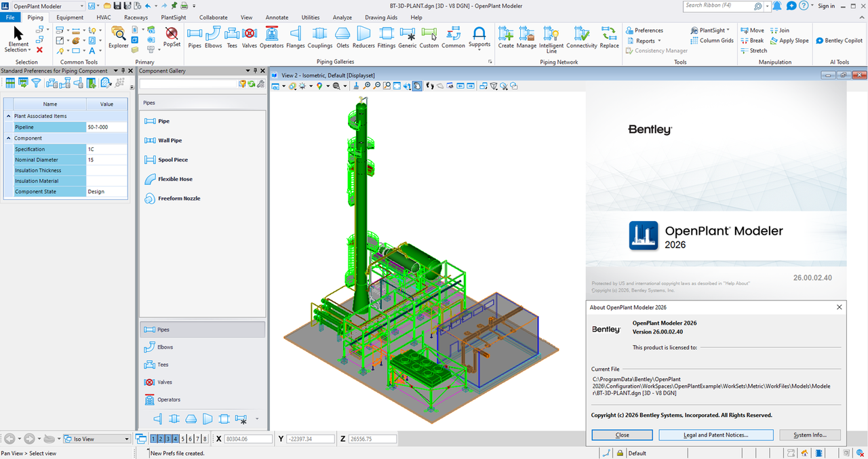The height and width of the screenshot is (459, 868).
Task: Click Legal and Patent Notices button
Action: pos(716,435)
